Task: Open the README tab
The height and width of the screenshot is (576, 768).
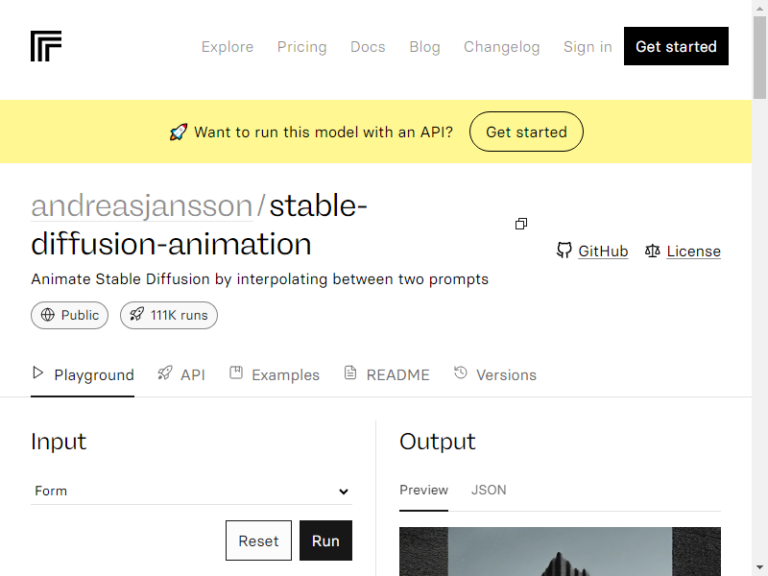Action: coord(387,375)
